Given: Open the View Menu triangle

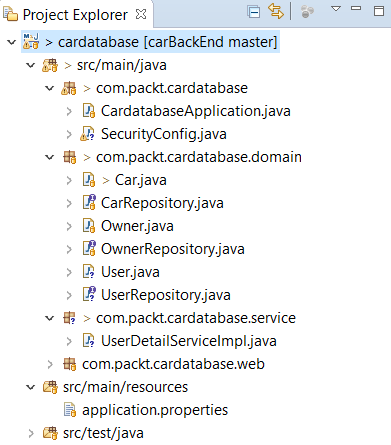Looking at the screenshot, I should [x=336, y=8].
